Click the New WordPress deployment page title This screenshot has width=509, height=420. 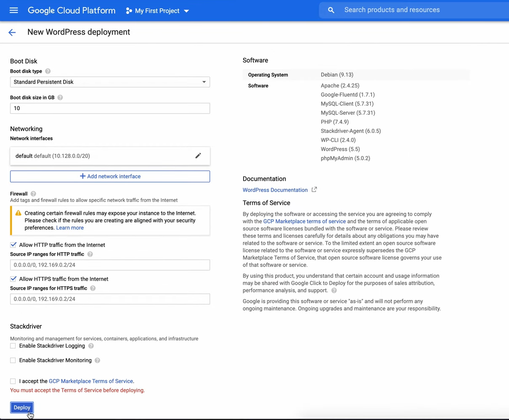coord(79,32)
